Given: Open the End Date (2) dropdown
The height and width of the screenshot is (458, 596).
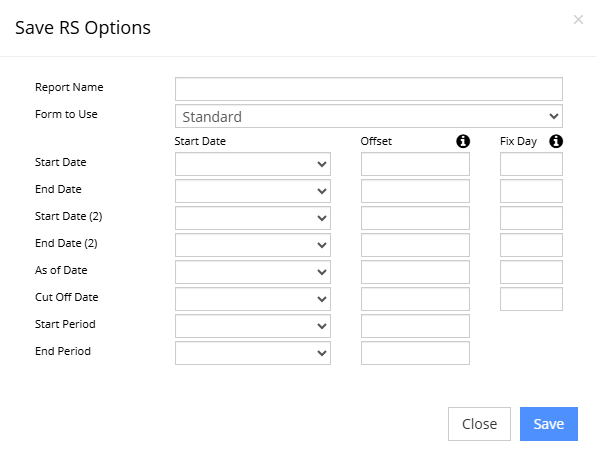Looking at the screenshot, I should click(x=253, y=245).
